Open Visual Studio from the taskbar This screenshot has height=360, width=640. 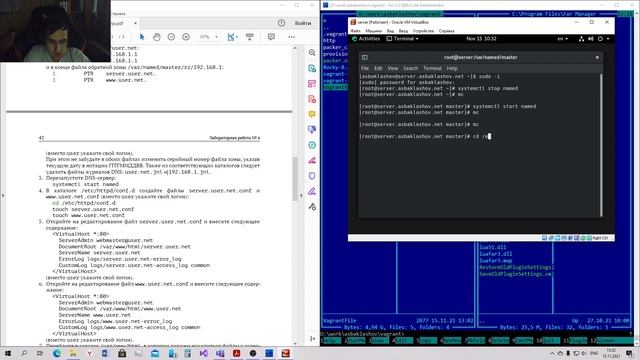click(x=204, y=353)
